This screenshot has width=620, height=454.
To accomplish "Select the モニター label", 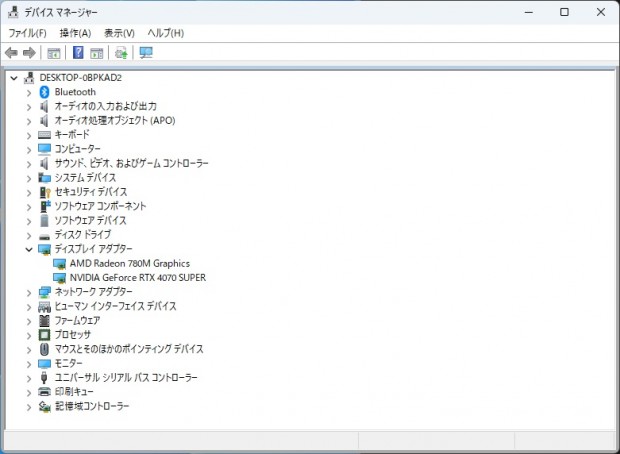I will click(68, 363).
